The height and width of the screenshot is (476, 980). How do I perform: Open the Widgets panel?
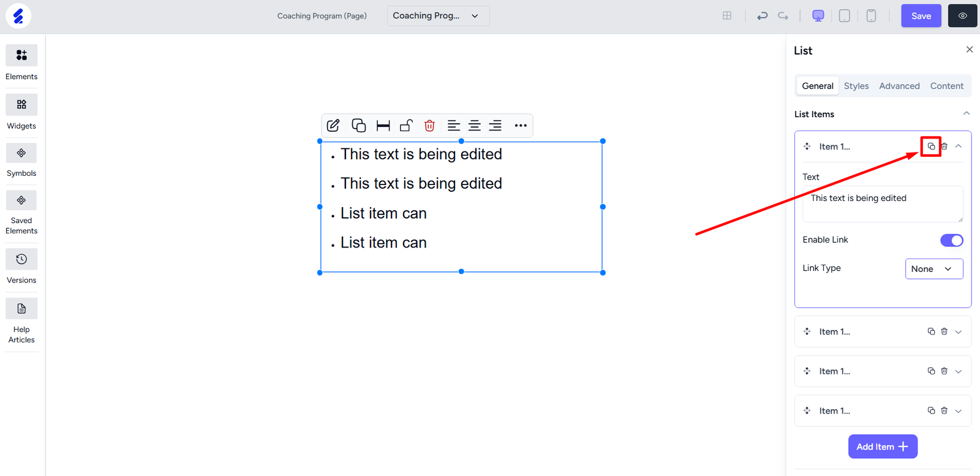tap(21, 105)
